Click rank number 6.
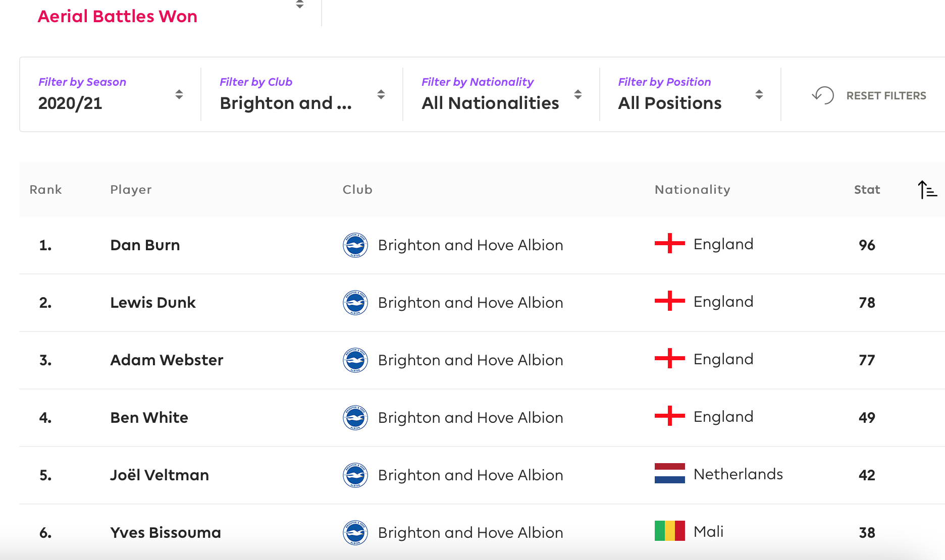Image resolution: width=945 pixels, height=560 pixels. 45,533
